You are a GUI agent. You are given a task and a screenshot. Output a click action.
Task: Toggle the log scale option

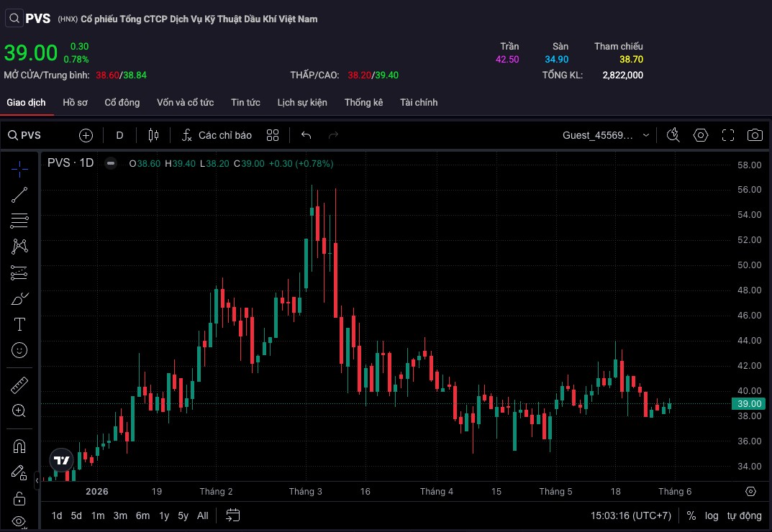(x=712, y=515)
